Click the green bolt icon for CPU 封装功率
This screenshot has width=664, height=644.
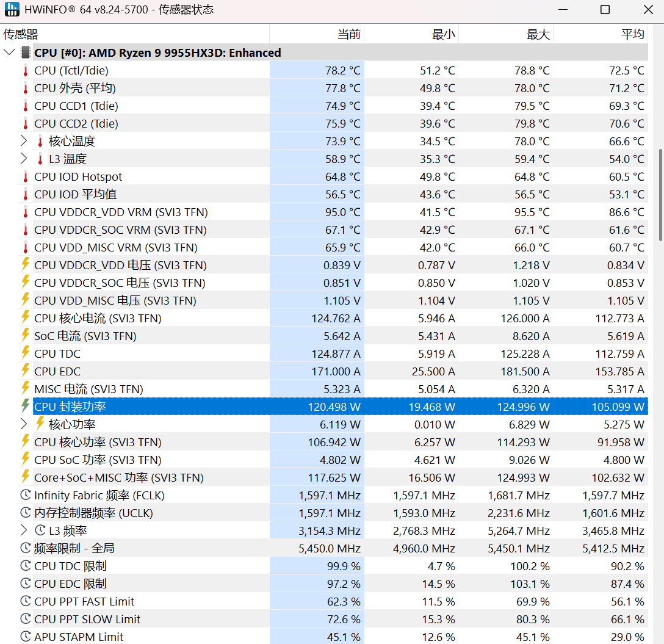click(x=26, y=407)
